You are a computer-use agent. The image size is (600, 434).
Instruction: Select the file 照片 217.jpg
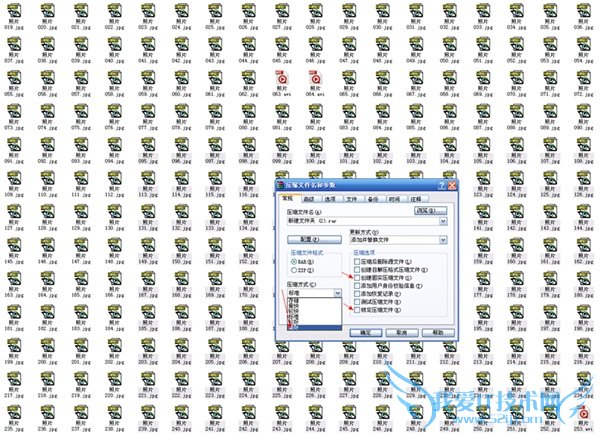14,384
